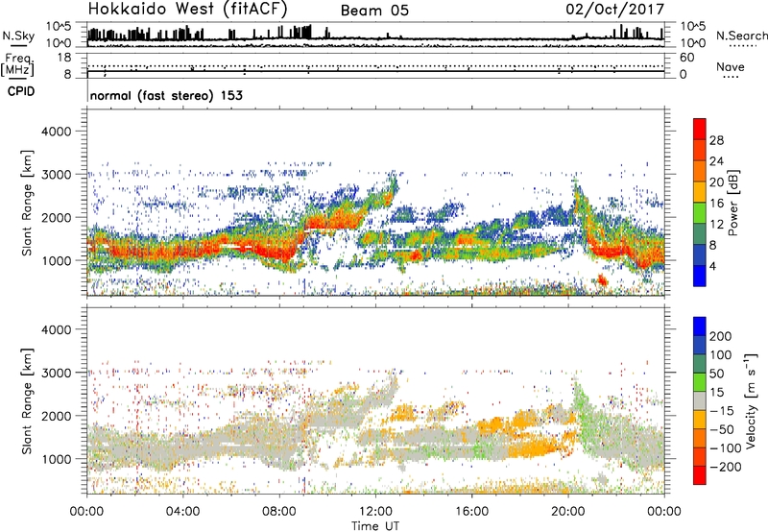The height and width of the screenshot is (532, 768).
Task: Select the '4' label on Power color bar
Action: [713, 266]
